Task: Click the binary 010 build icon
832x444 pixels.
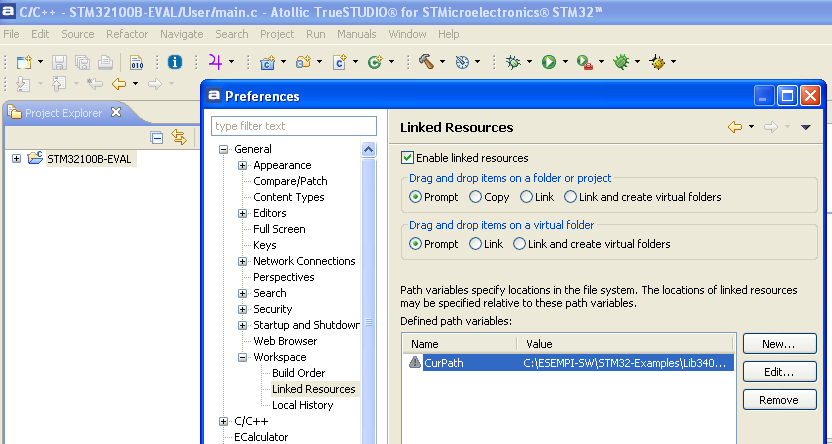Action: [x=136, y=62]
